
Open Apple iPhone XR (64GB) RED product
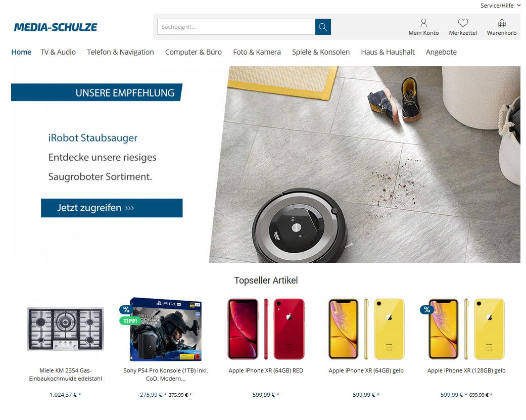pos(266,370)
